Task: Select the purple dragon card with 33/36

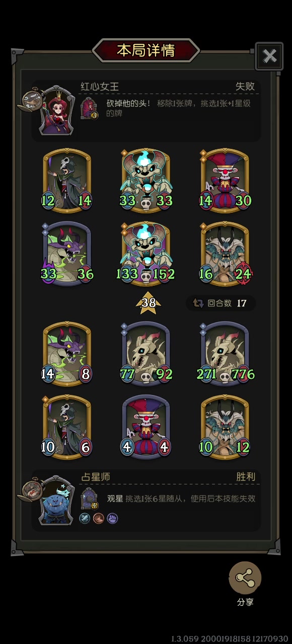Action: (x=67, y=254)
